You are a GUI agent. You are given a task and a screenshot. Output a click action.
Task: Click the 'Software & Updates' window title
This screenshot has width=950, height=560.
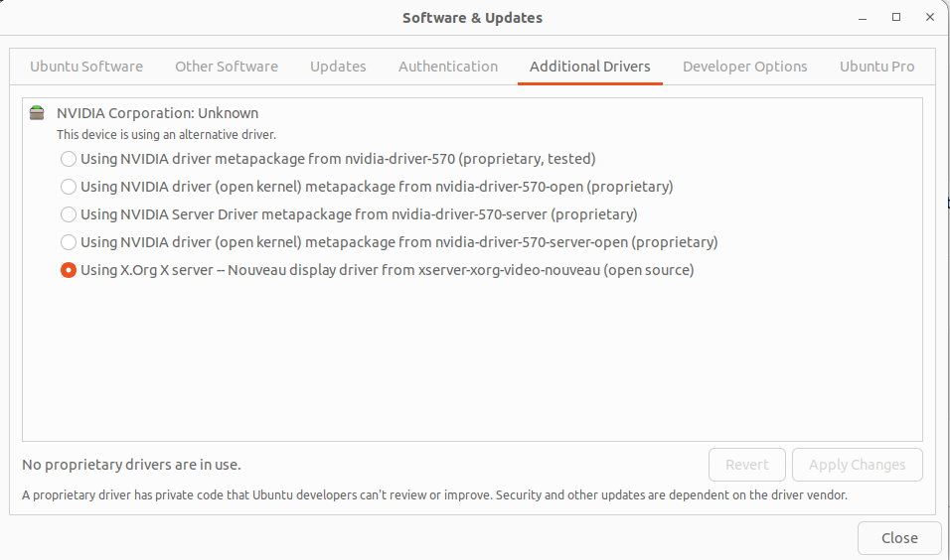pyautogui.click(x=473, y=18)
